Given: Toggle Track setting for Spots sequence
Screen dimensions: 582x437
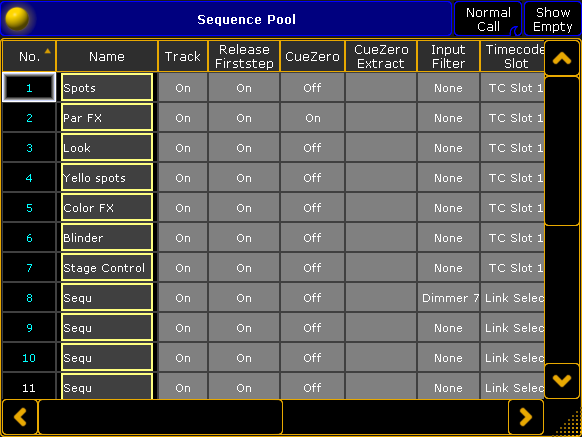Looking at the screenshot, I should click(183, 88).
